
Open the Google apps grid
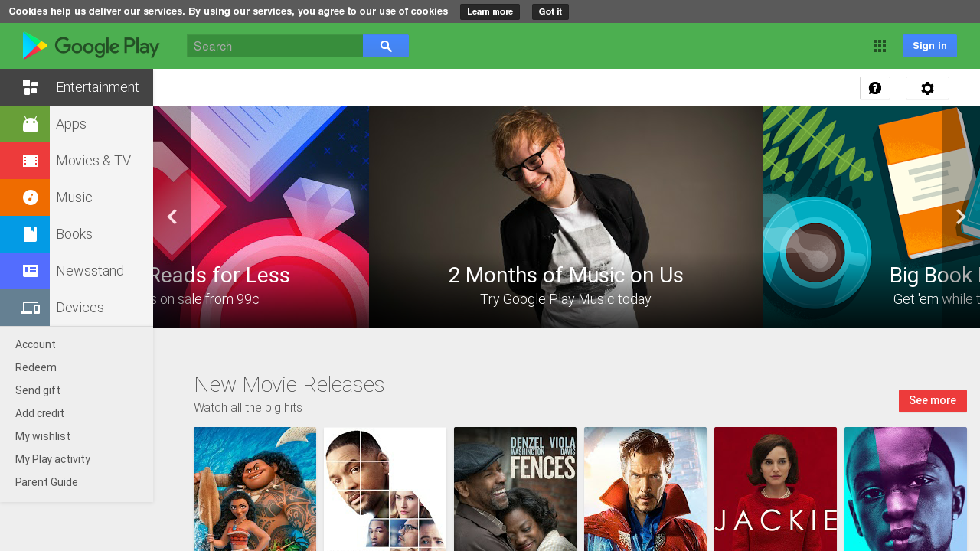click(x=880, y=46)
